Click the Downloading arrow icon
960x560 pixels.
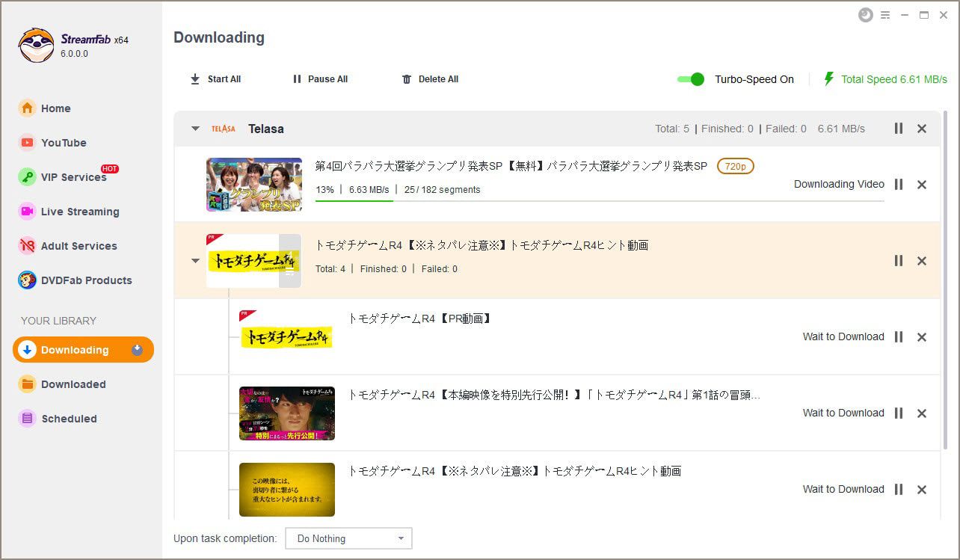pos(27,350)
